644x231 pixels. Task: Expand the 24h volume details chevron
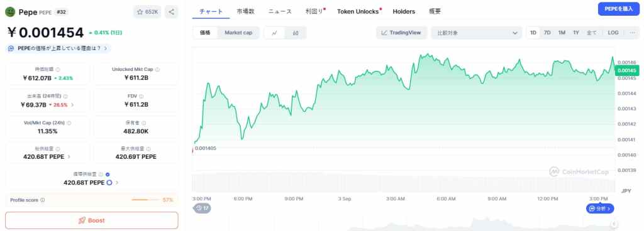click(73, 105)
